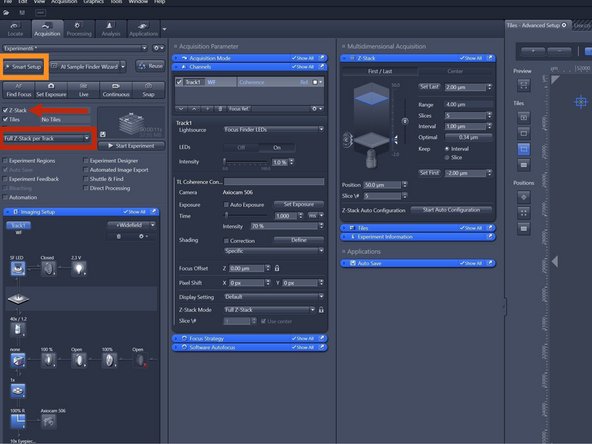Enable Auto Exposure checkbox
Viewport: 592px width, 444px height.
pos(226,205)
